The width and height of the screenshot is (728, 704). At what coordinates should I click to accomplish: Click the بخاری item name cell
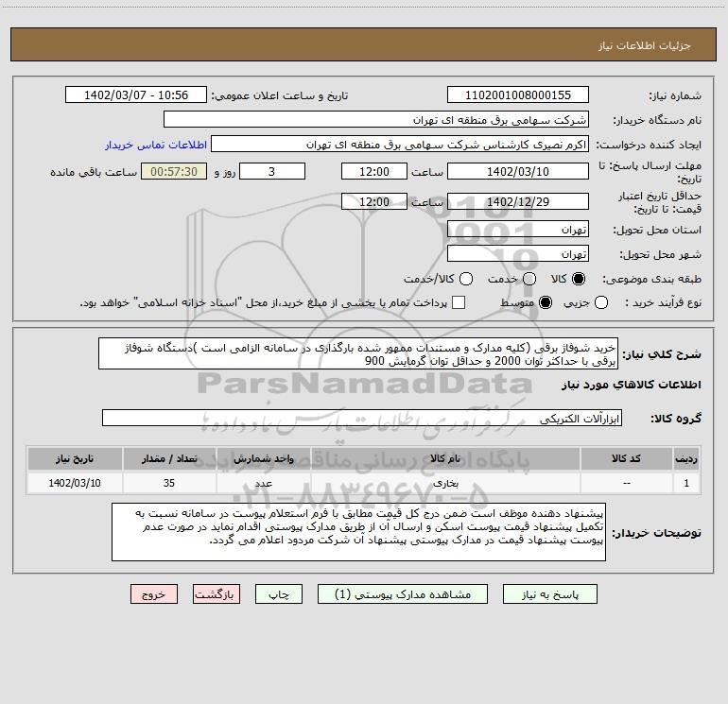(445, 483)
